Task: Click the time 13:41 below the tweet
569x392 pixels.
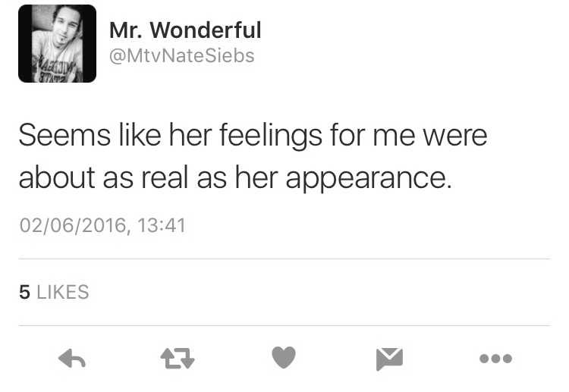Action: tap(162, 225)
